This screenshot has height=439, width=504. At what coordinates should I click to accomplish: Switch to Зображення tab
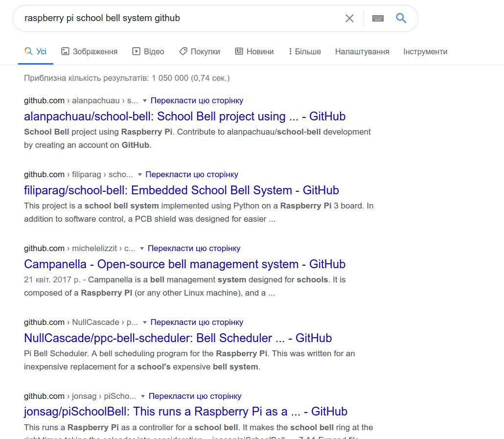pyautogui.click(x=90, y=51)
